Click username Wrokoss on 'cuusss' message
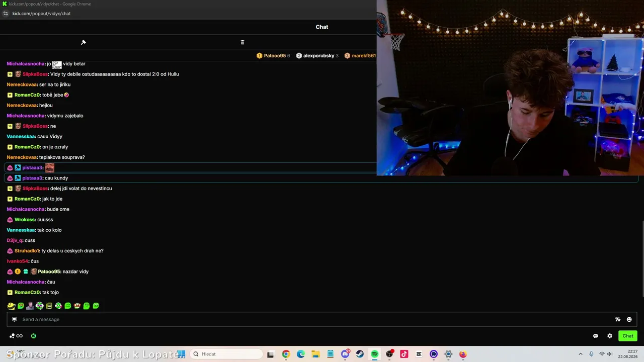Screen dimensions: 644x362 tap(25, 220)
